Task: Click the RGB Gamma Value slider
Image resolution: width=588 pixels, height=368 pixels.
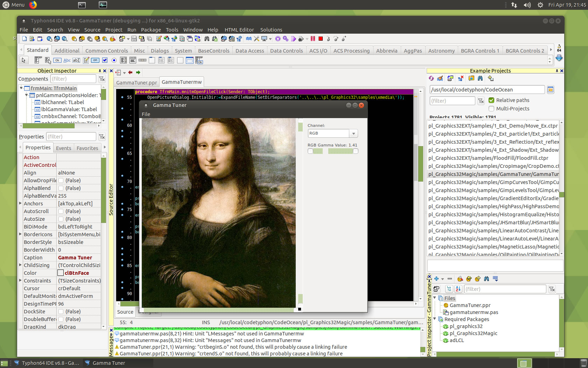Action: [333, 151]
